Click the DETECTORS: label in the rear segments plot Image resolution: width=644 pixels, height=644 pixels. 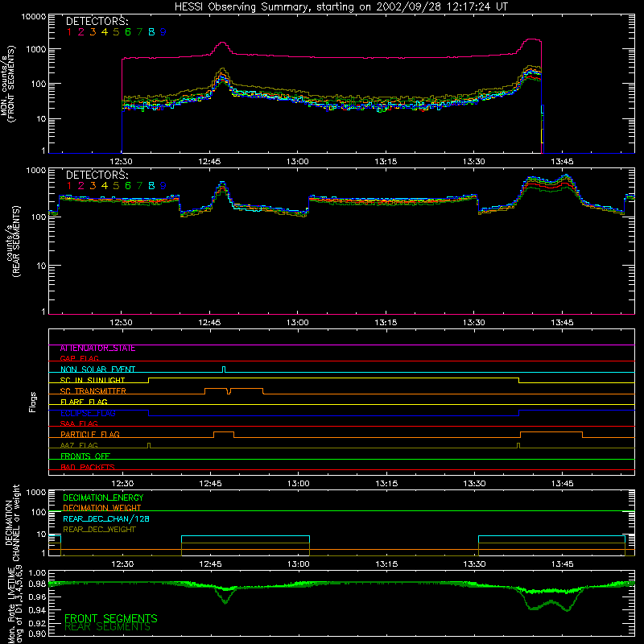tap(97, 175)
